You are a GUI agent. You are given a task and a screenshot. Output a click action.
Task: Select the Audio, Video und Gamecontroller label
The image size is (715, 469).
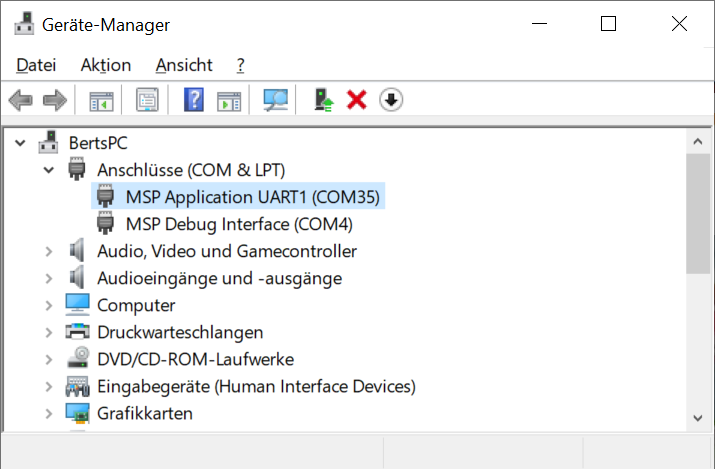pos(227,251)
